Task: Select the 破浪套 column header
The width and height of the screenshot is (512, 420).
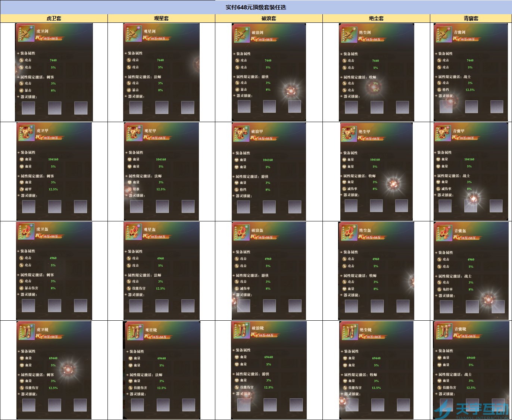Action: pyautogui.click(x=269, y=18)
